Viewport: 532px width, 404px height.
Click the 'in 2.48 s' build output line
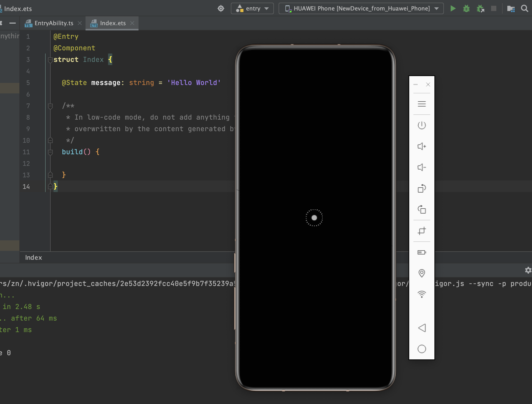(x=21, y=307)
